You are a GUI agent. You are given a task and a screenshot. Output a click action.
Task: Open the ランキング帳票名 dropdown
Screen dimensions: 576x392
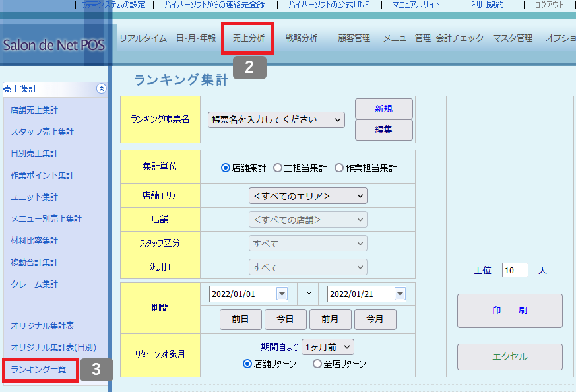[276, 119]
